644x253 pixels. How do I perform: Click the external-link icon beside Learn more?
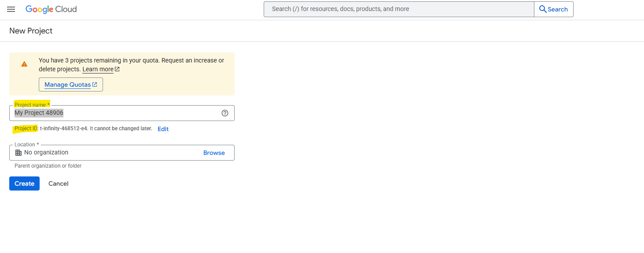(x=117, y=69)
